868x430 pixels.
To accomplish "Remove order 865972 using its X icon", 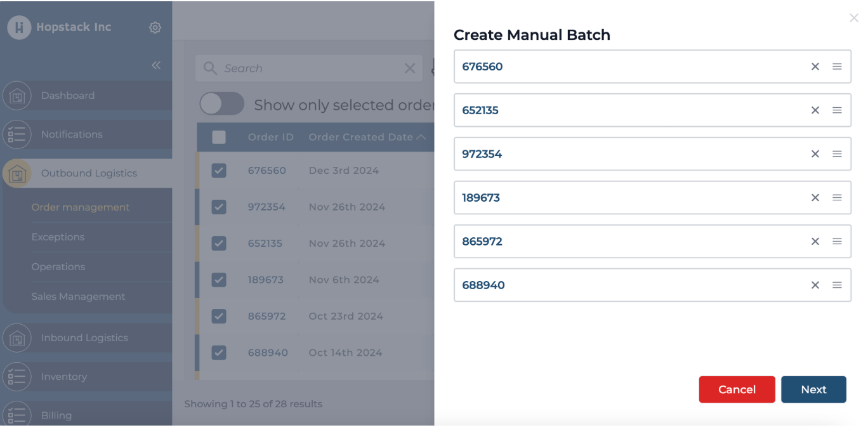I will pos(815,242).
